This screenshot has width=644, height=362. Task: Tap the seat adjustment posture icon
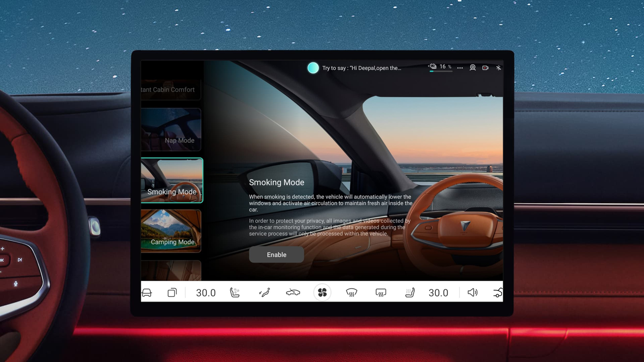(x=264, y=293)
